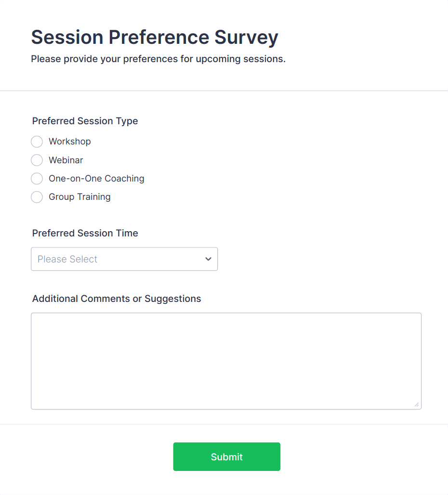Click the Webinar label text
The image size is (448, 495).
[x=66, y=160]
